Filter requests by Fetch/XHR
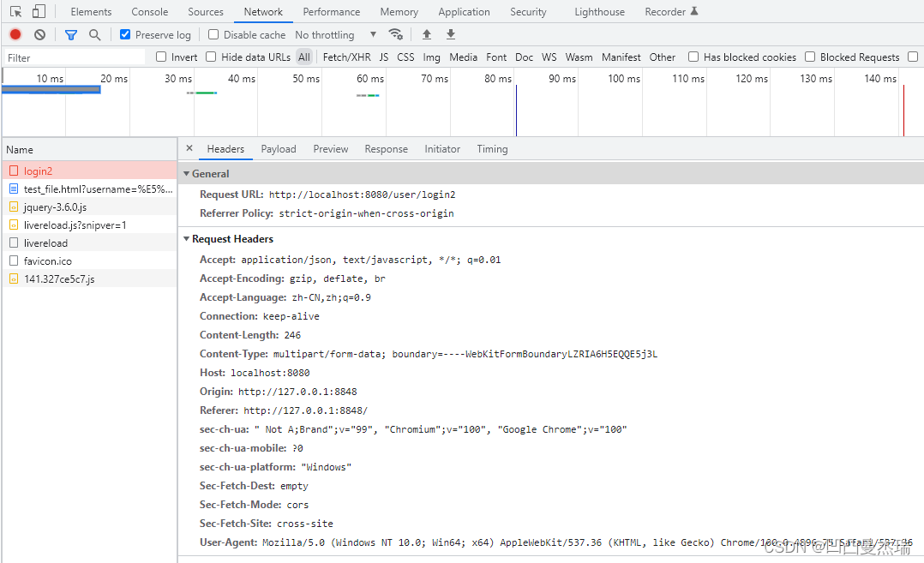 346,57
